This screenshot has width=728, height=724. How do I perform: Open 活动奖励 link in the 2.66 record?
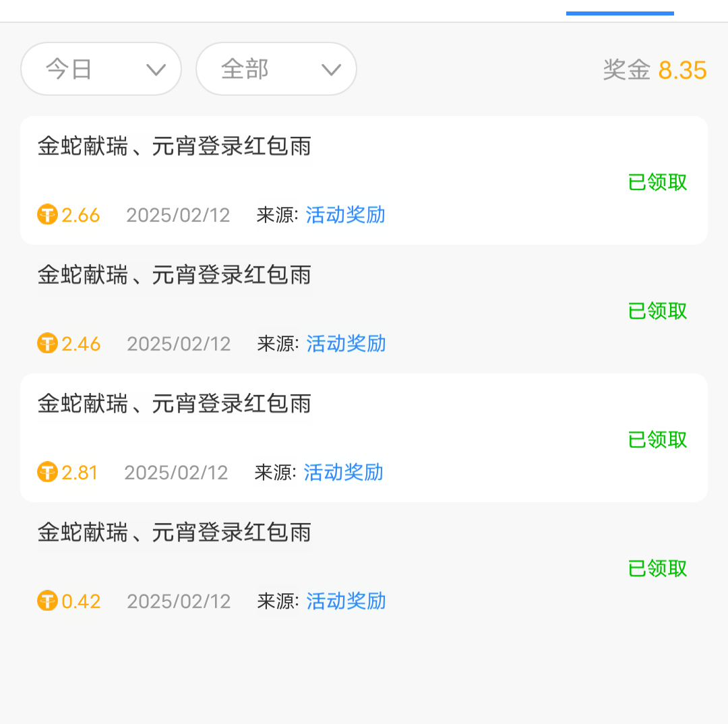[345, 215]
